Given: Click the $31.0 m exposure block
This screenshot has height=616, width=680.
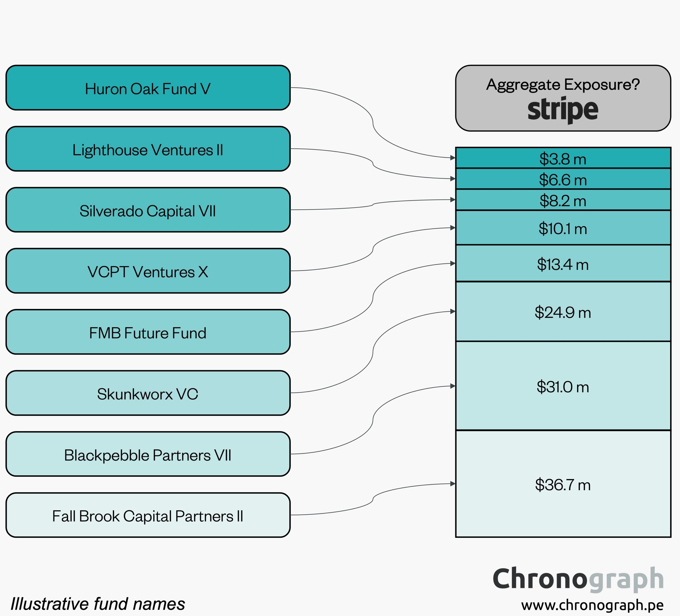Looking at the screenshot, I should click(563, 386).
